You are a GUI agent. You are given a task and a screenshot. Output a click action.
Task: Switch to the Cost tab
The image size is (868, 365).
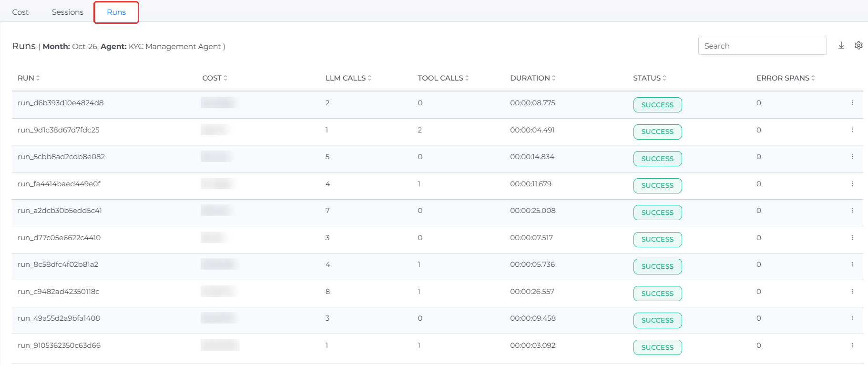[20, 12]
